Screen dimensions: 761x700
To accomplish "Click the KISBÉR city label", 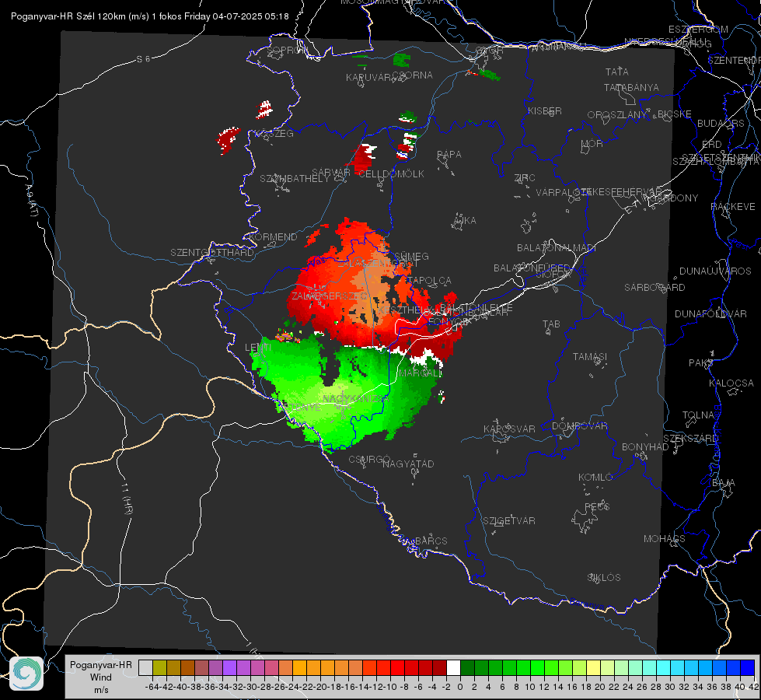I will pos(545,110).
